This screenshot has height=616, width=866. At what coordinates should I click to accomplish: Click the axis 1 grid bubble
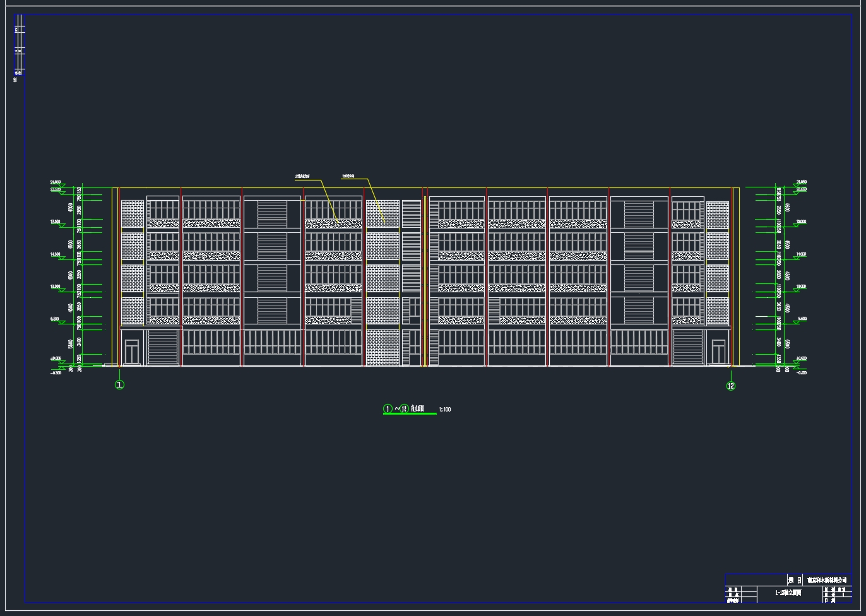point(119,385)
